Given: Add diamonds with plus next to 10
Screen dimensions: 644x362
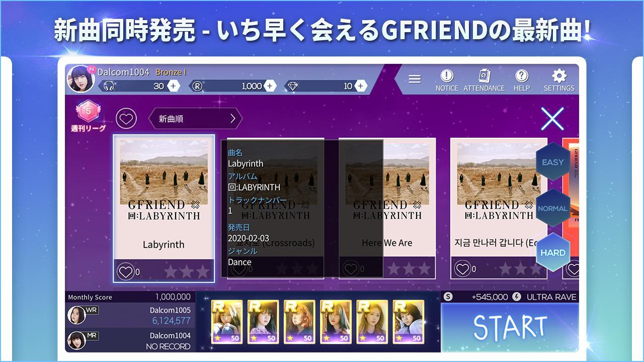Looking at the screenshot, I should pyautogui.click(x=360, y=86).
